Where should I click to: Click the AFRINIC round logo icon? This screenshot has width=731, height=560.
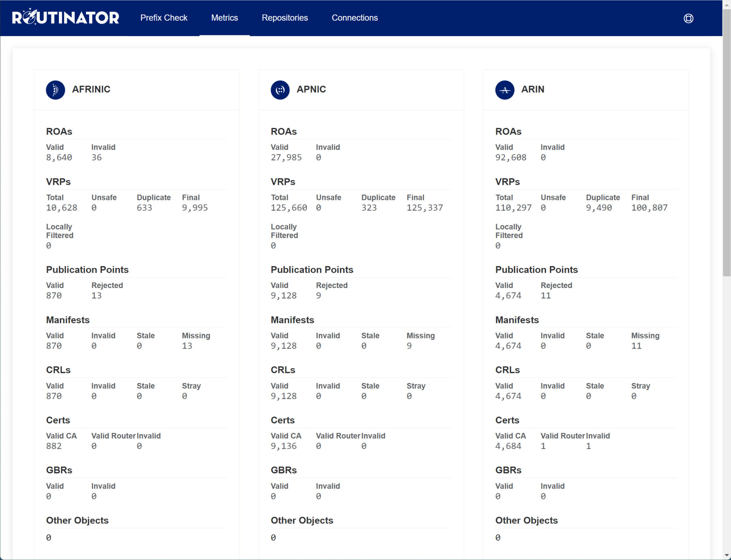[55, 90]
